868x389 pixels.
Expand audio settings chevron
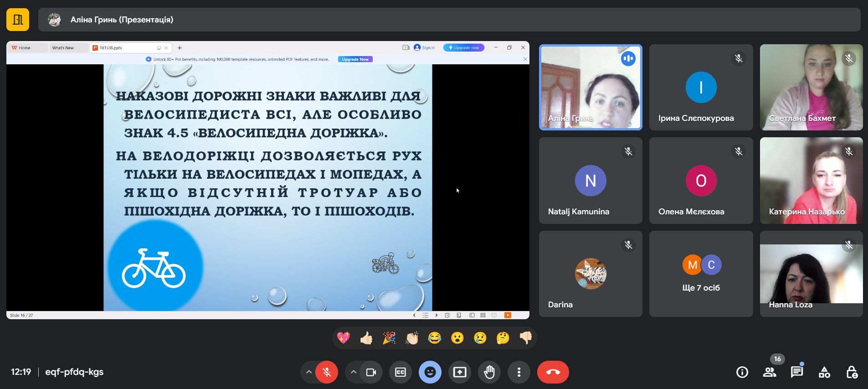[x=309, y=372]
